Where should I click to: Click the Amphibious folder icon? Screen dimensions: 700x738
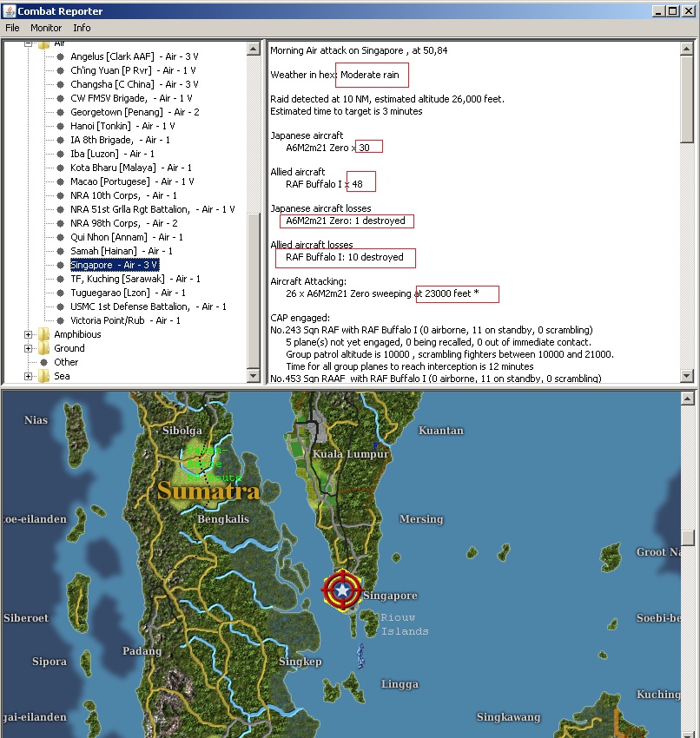coord(43,334)
